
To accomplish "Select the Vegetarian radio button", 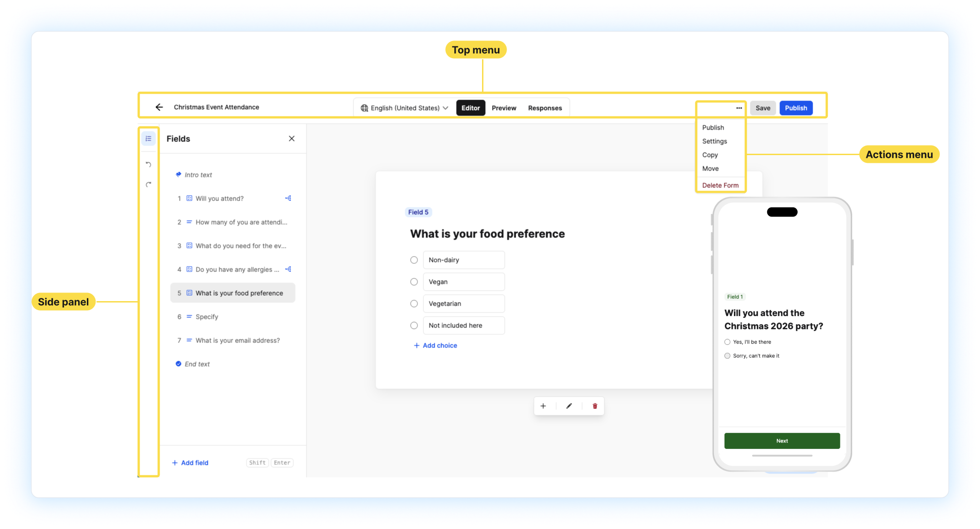I will click(414, 304).
